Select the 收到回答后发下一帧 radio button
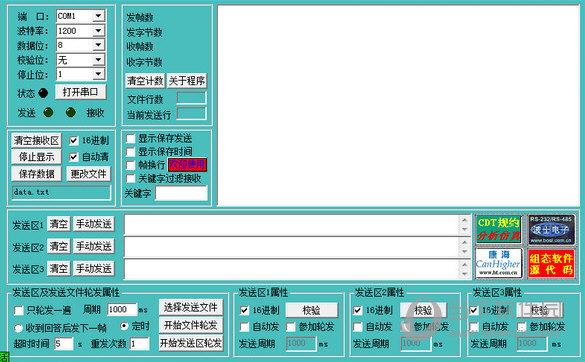Screen dimensions: 585x362 tap(18, 328)
